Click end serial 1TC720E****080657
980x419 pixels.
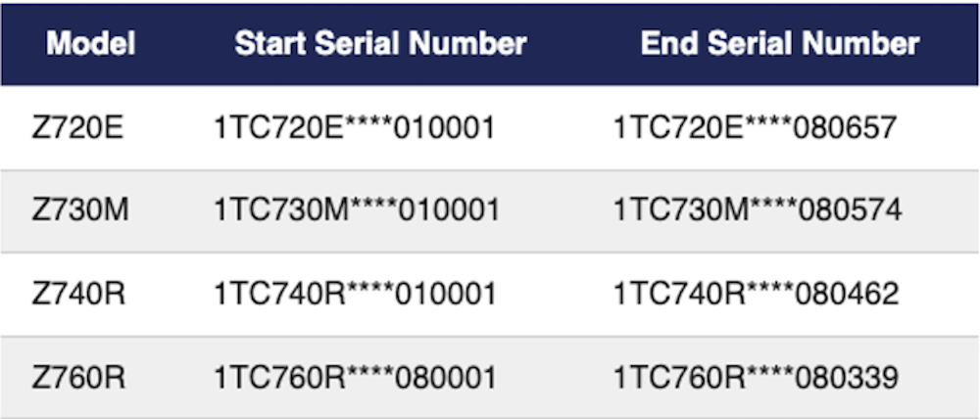pos(756,127)
